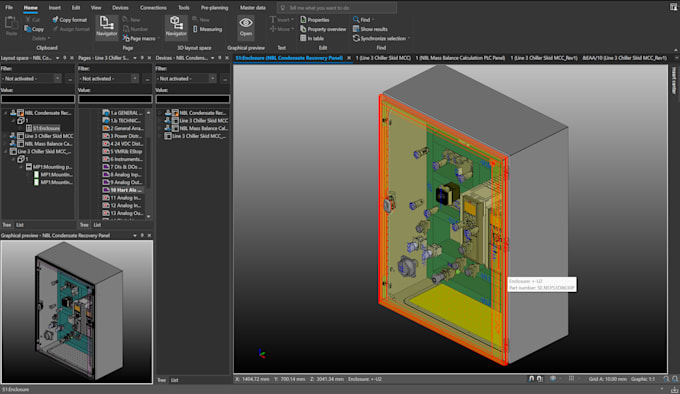
Task: Open the Pages panel menu arrow
Action: tap(134, 58)
